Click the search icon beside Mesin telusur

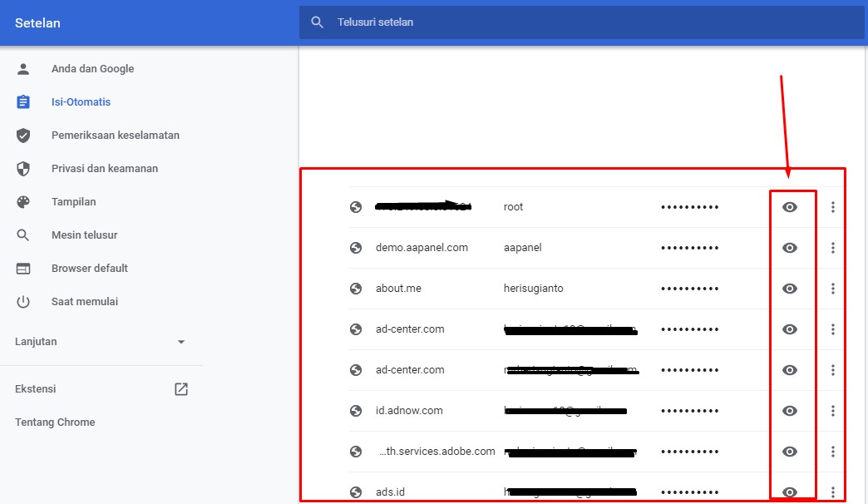pos(23,235)
